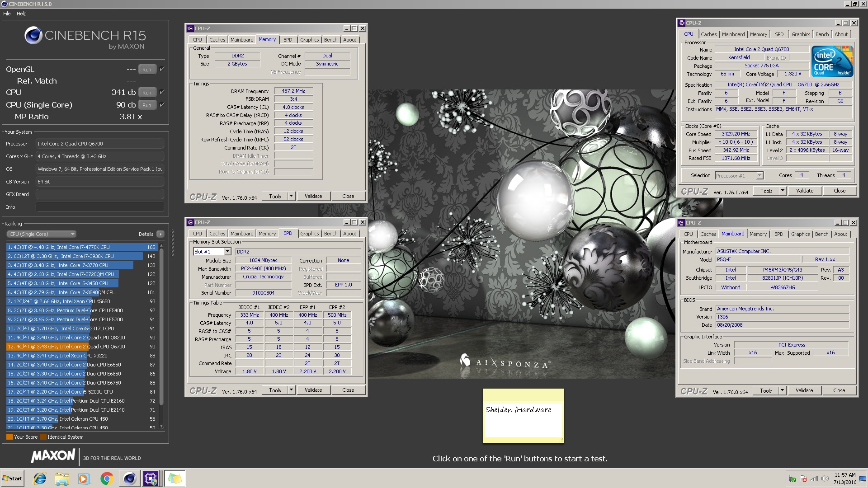Select ranking row Intel Xeon CPU X5650
This screenshot has width=868, height=488.
click(82, 301)
